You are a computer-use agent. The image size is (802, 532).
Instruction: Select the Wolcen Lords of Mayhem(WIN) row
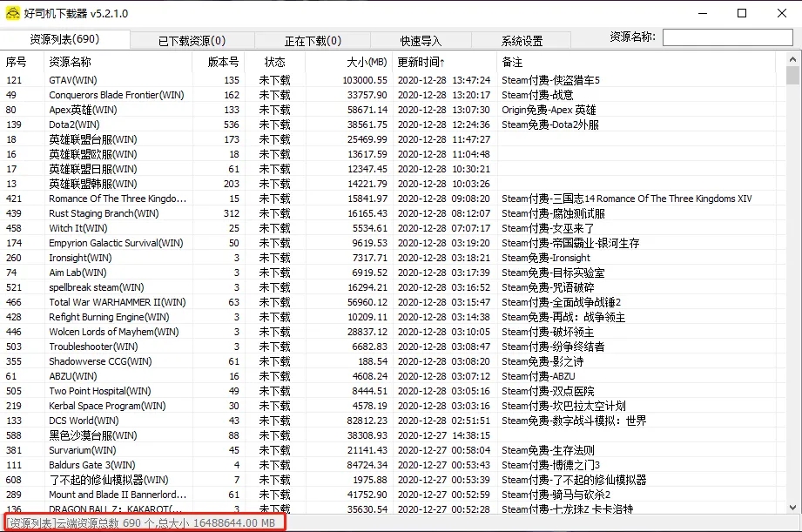click(393, 333)
